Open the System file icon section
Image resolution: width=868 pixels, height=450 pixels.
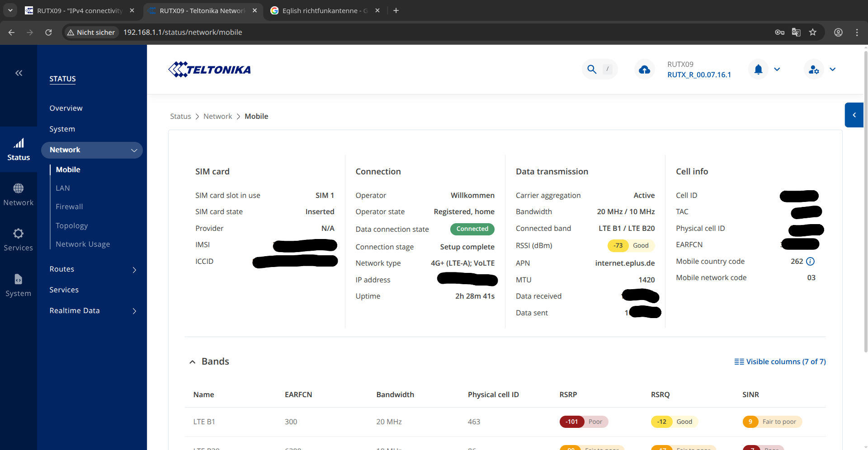19,279
